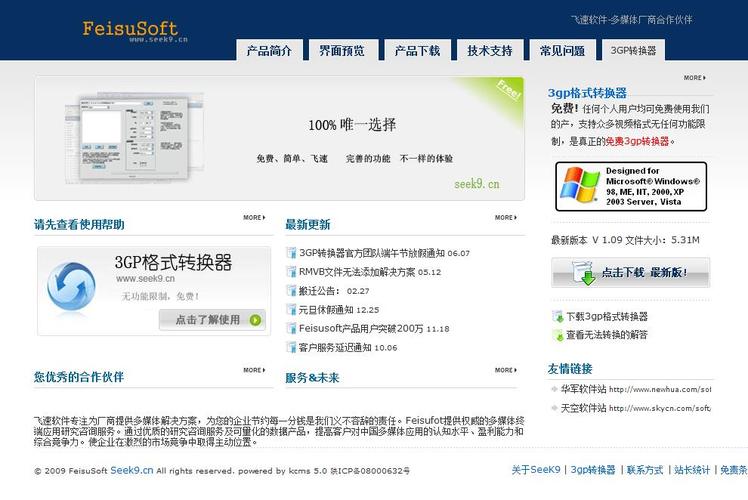The width and height of the screenshot is (748, 500).
Task: Open MORE next to 请先查看使用帮助
Action: point(254,218)
